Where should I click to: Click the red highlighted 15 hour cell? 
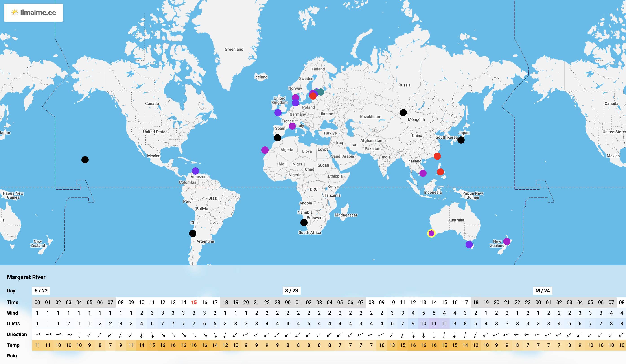click(x=194, y=302)
